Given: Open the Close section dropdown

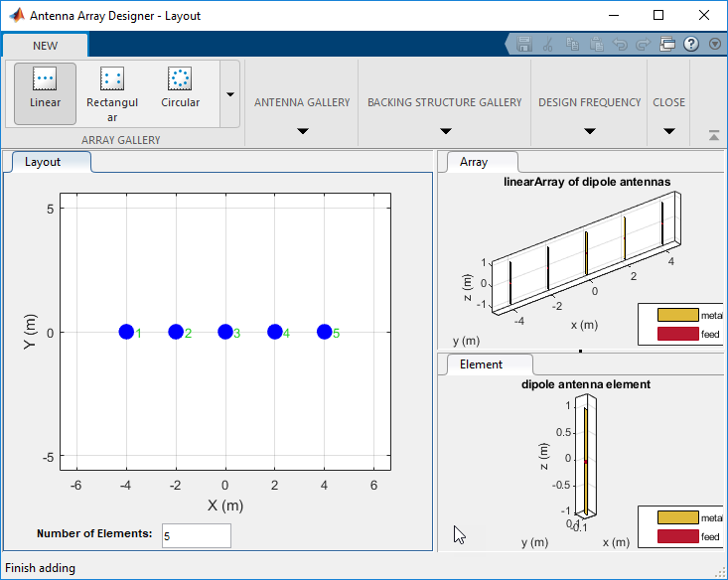Looking at the screenshot, I should 669,131.
